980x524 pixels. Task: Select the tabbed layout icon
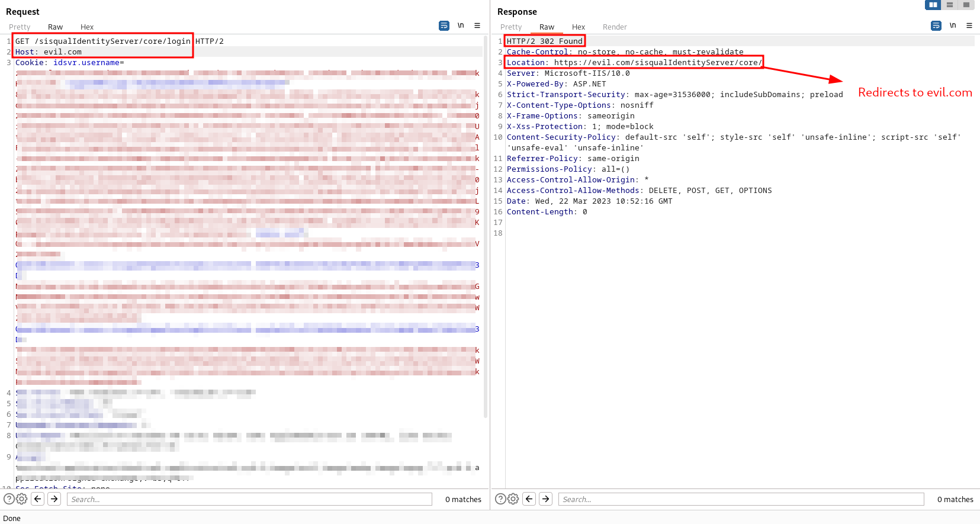coord(966,5)
